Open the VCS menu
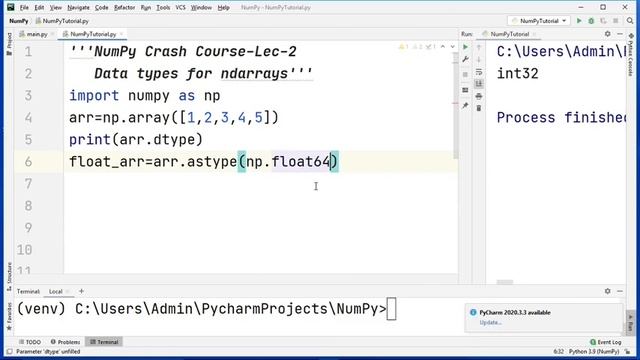 [x=180, y=7]
